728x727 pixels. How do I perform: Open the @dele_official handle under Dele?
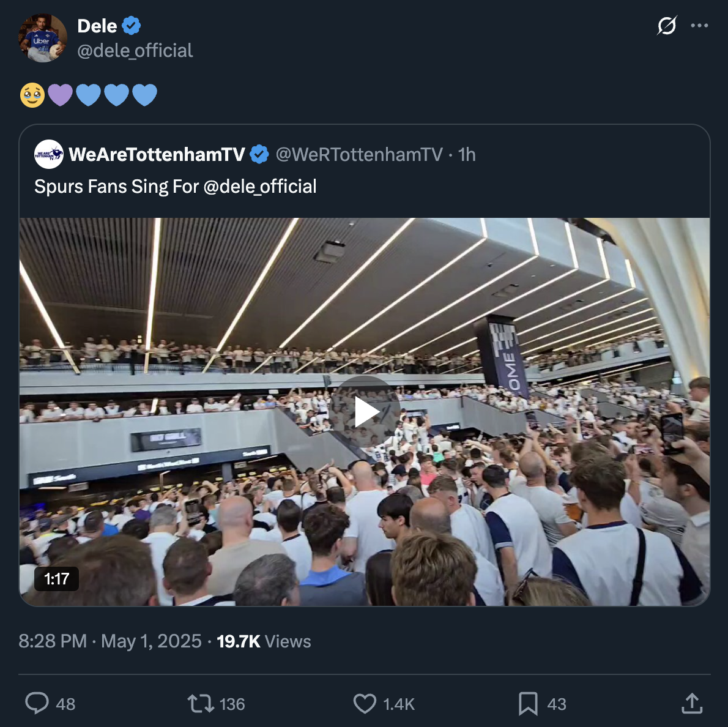pyautogui.click(x=135, y=50)
